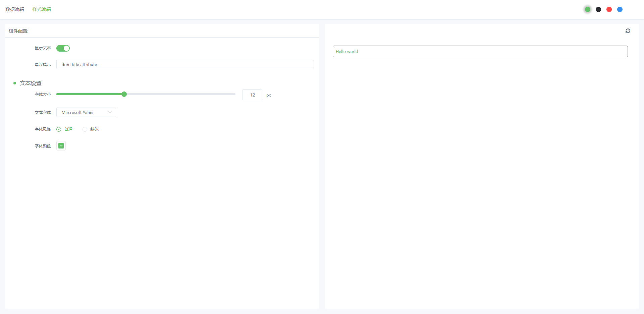Click the 组件配置 panel header
Viewport: 644px width, 314px height.
pyautogui.click(x=162, y=31)
